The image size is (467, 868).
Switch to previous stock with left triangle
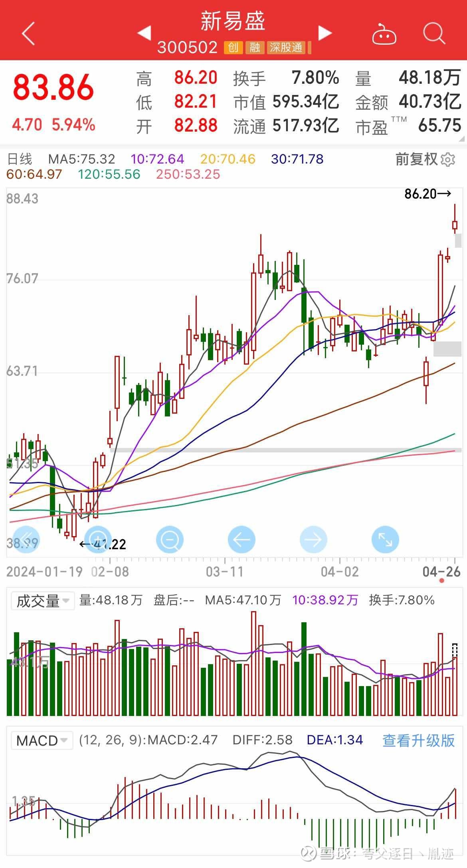[144, 33]
